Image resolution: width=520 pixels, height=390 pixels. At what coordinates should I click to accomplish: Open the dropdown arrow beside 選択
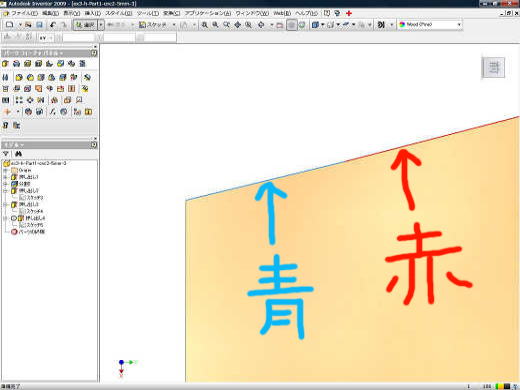(x=101, y=25)
